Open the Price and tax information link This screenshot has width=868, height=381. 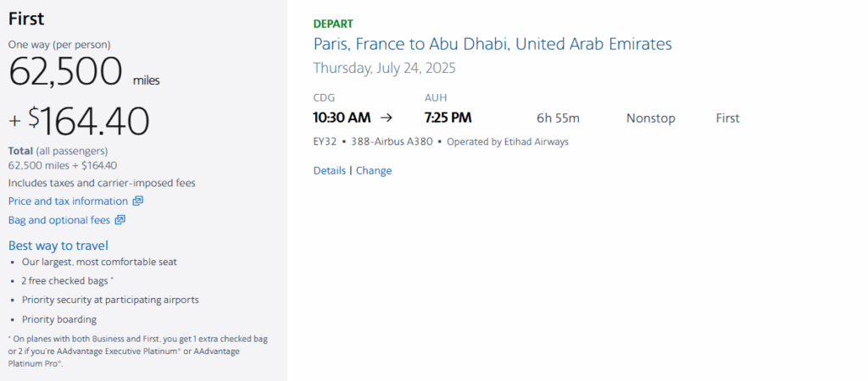click(68, 202)
